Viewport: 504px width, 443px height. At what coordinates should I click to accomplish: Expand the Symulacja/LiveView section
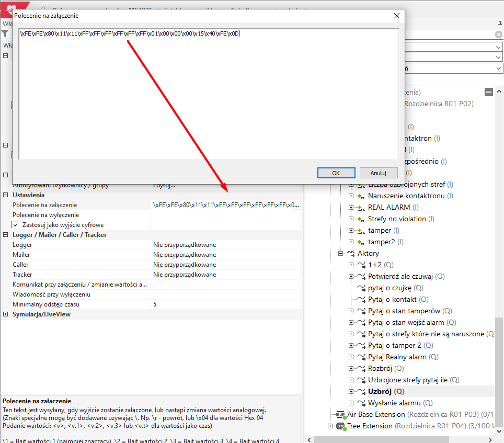[x=6, y=314]
